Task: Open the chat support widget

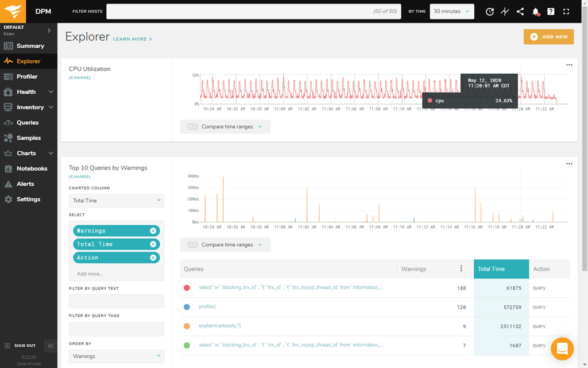Action: [x=562, y=348]
